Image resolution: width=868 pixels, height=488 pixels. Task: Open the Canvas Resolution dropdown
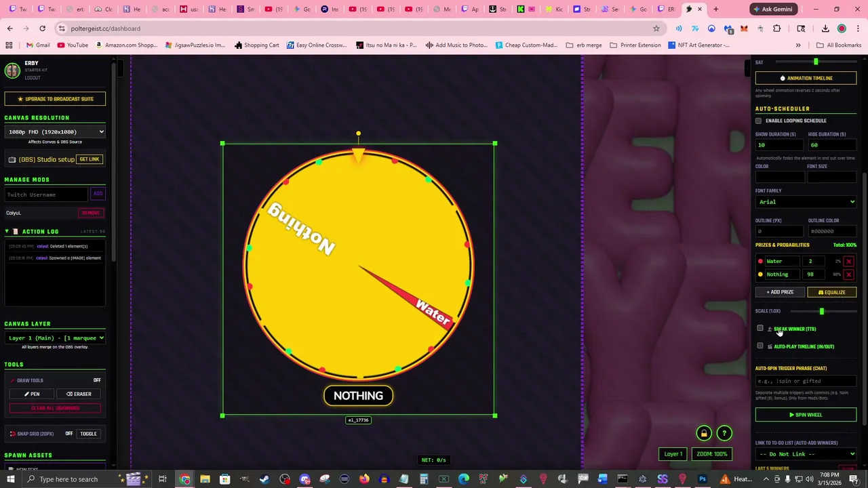point(55,132)
